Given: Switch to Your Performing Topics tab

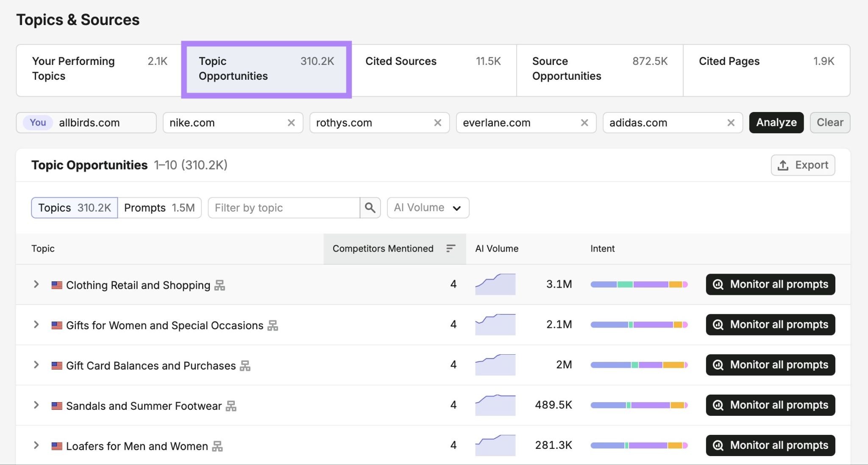Looking at the screenshot, I should click(x=100, y=70).
